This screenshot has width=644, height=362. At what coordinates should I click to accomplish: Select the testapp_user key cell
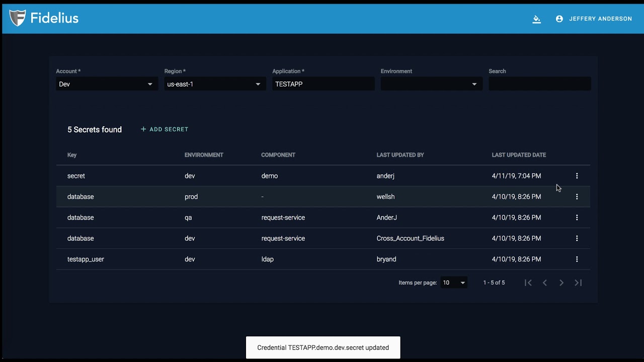coord(86,259)
